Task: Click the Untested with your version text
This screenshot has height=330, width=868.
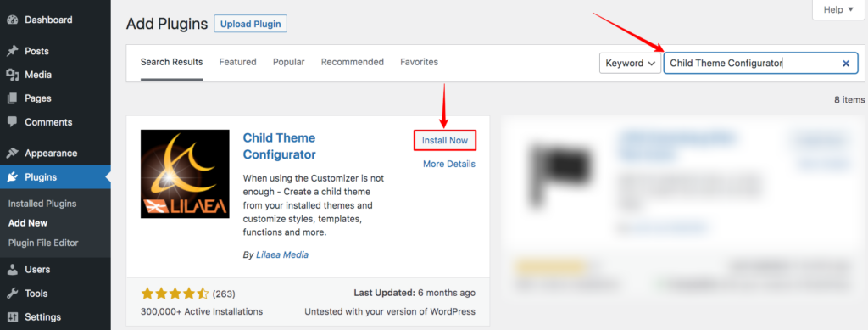Action: coord(390,311)
